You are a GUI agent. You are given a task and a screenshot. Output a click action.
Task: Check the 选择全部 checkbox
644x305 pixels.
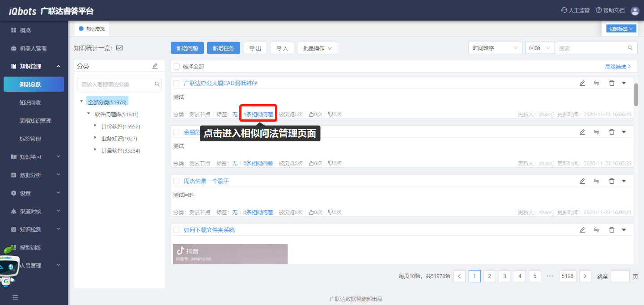(x=177, y=67)
